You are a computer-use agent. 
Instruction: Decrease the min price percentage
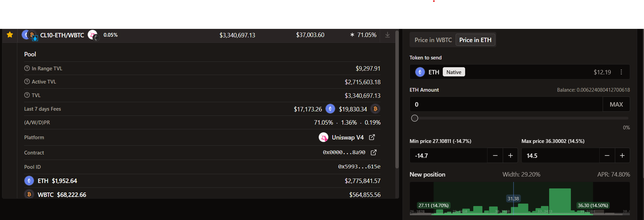(495, 155)
